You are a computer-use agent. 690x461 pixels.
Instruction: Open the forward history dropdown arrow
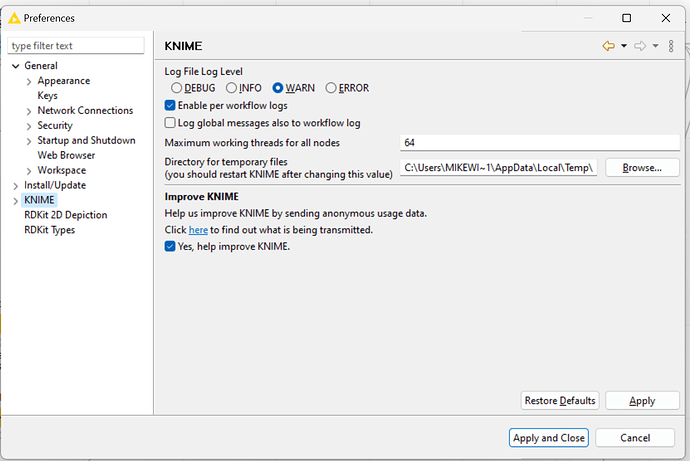[655, 46]
